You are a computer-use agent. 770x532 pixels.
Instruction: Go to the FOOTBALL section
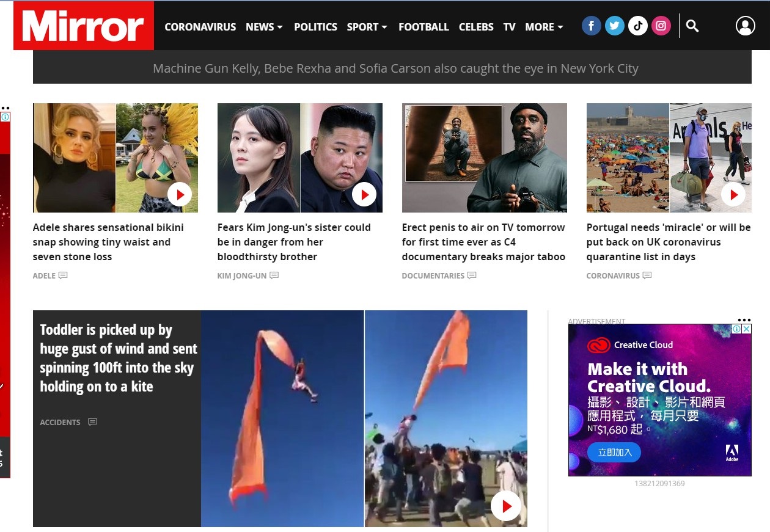click(x=424, y=27)
